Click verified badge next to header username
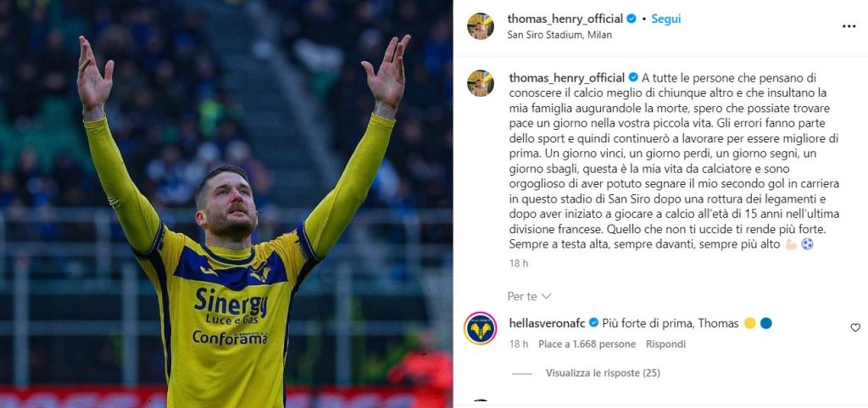Screen dimensions: 868x408 [x=631, y=19]
